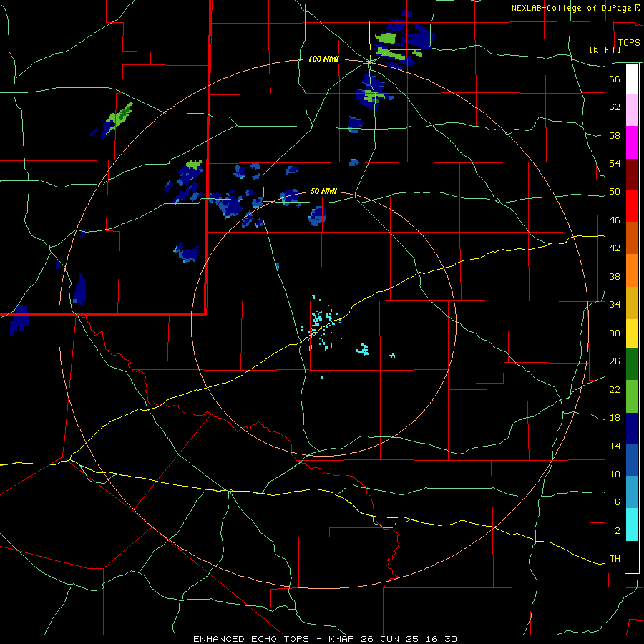The image size is (644, 644).
Task: Select the bright red legend swatch
Action: click(x=632, y=206)
